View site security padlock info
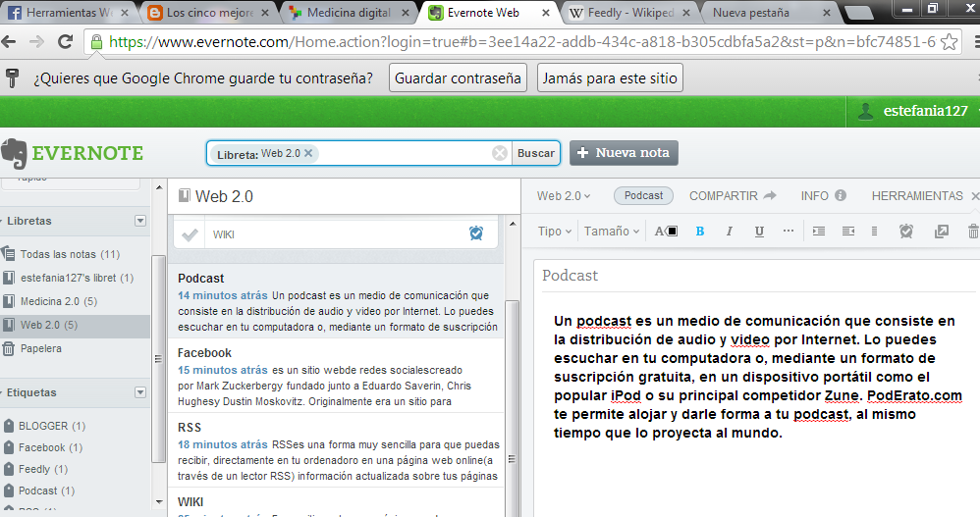This screenshot has height=517, width=980. 96,42
